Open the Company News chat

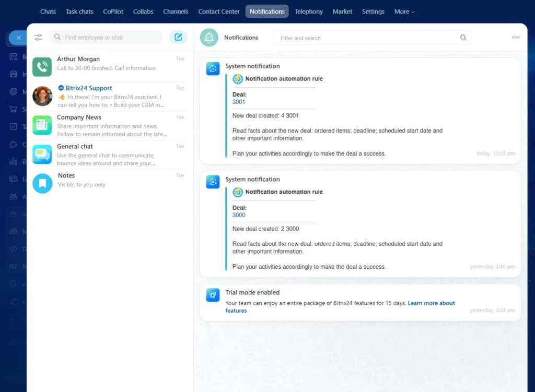(x=109, y=125)
